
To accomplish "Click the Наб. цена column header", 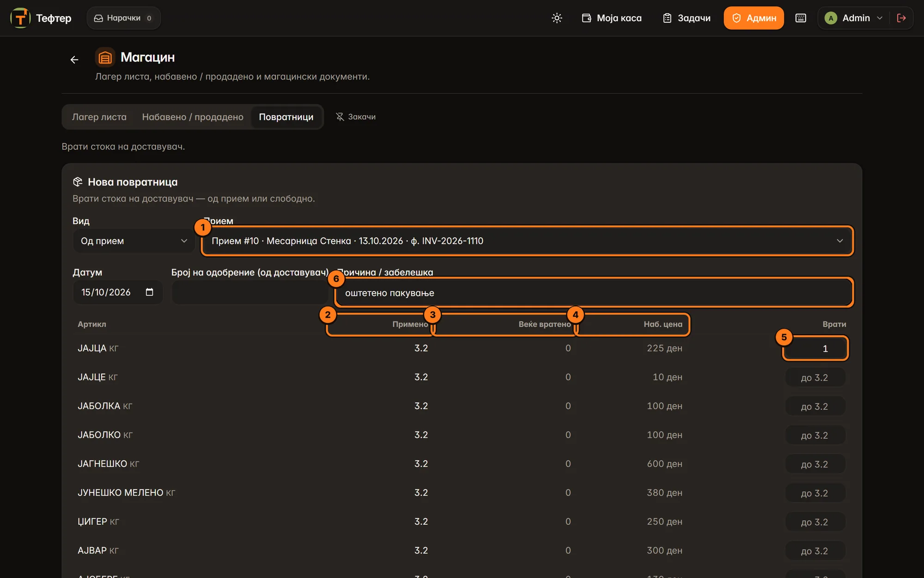I will (x=663, y=324).
